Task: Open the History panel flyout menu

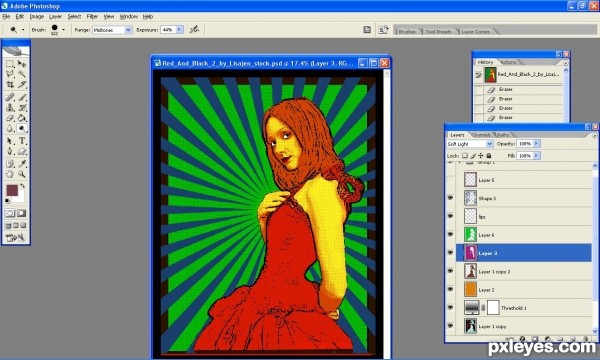Action: coord(566,63)
